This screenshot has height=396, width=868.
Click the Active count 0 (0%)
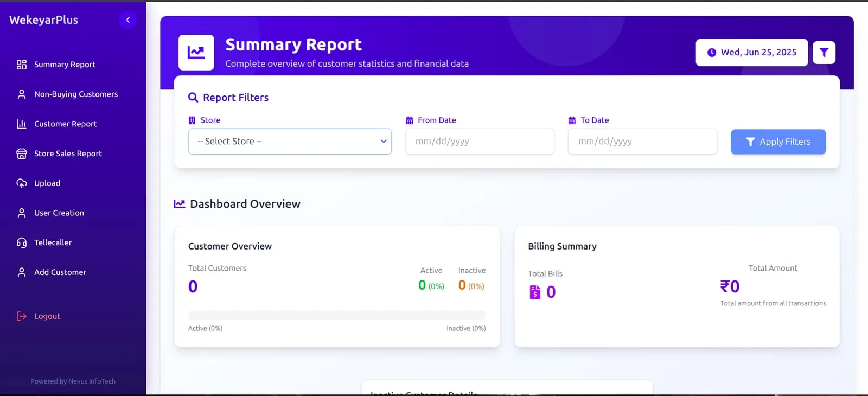(x=431, y=285)
